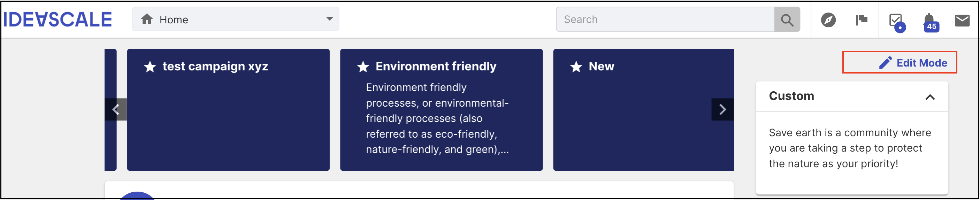Show previous campaigns with left arrow
The image size is (980, 200).
click(x=116, y=109)
